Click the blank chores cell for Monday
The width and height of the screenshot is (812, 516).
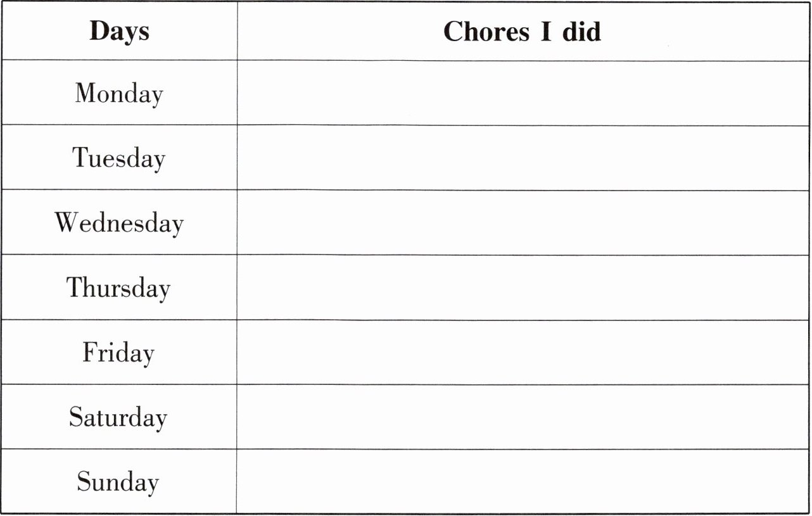pyautogui.click(x=523, y=93)
